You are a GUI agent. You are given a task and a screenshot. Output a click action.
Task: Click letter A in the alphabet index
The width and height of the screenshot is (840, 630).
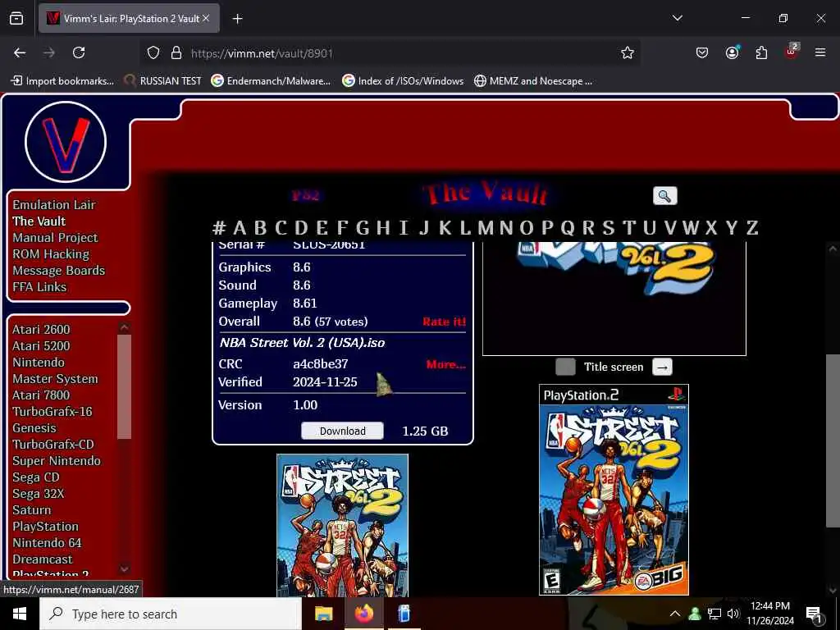pyautogui.click(x=240, y=228)
